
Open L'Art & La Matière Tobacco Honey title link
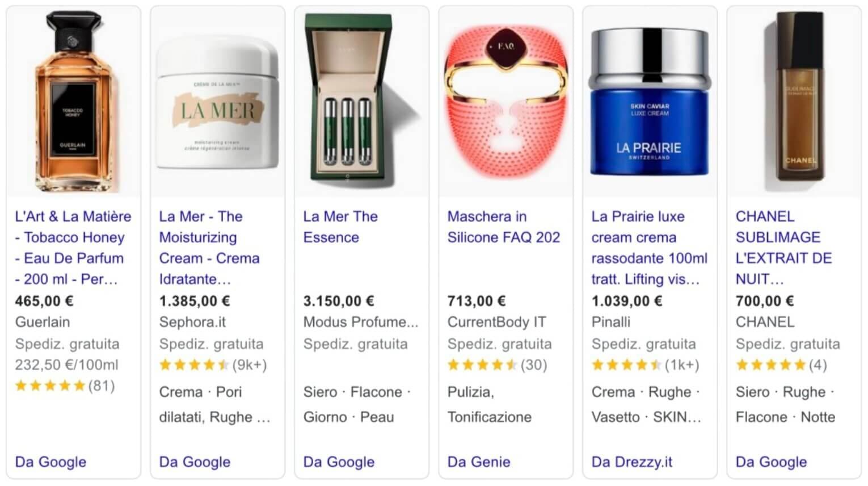(x=73, y=248)
